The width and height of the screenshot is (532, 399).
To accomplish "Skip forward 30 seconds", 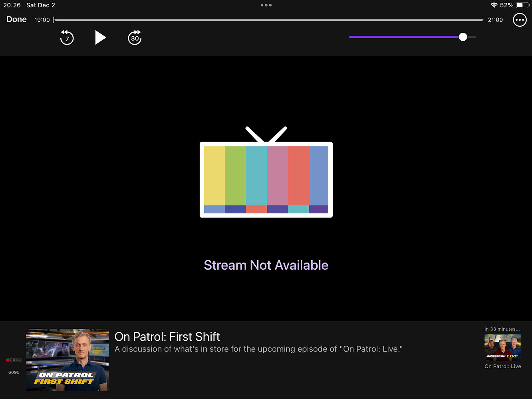I will (135, 38).
